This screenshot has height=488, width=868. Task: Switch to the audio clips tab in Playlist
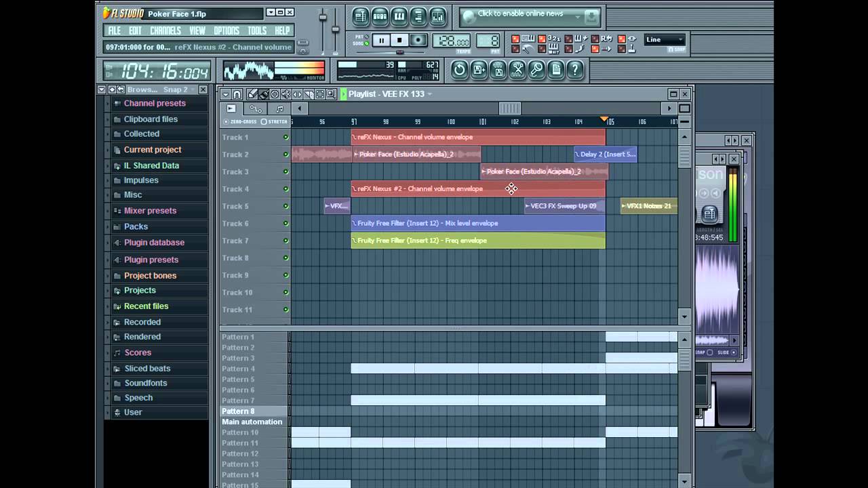click(231, 108)
